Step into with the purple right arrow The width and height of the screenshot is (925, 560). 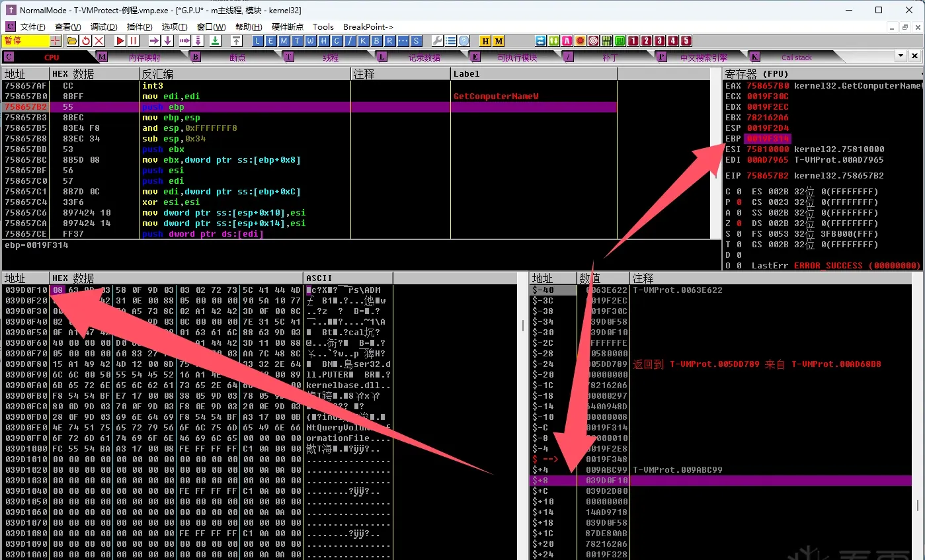[154, 41]
